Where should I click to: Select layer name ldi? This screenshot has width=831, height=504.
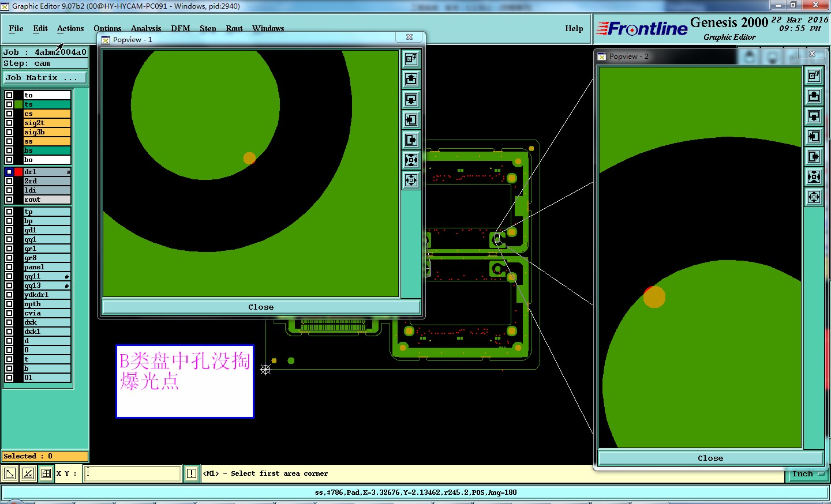pyautogui.click(x=47, y=190)
